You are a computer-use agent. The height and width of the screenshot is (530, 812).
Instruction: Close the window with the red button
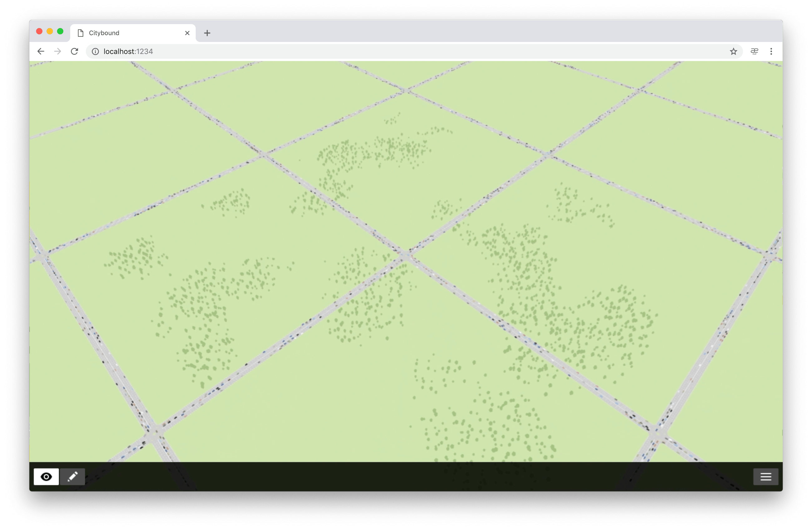coord(39,31)
